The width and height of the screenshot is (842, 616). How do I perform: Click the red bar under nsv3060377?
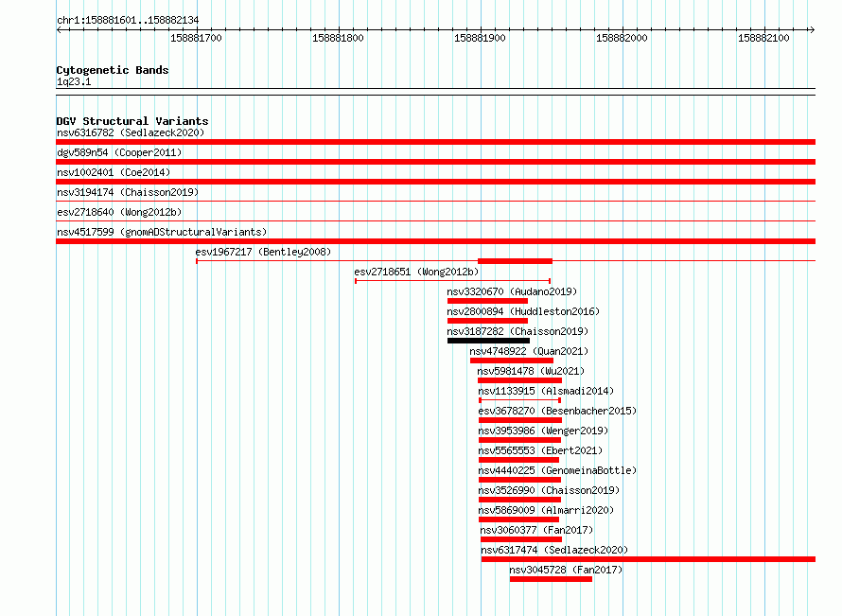(x=521, y=539)
